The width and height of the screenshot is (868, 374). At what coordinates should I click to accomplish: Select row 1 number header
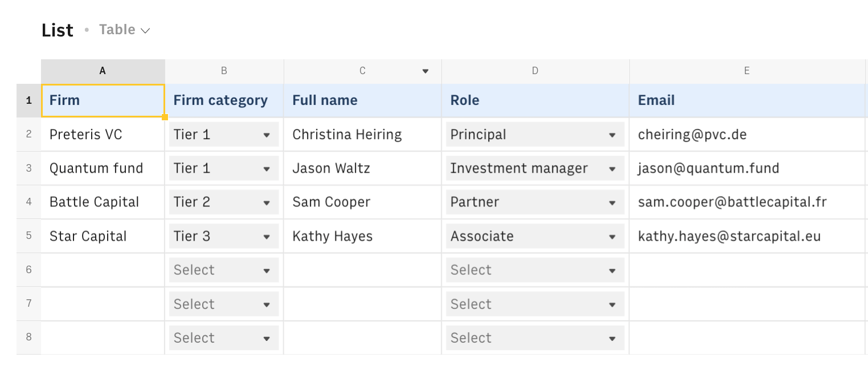click(28, 100)
